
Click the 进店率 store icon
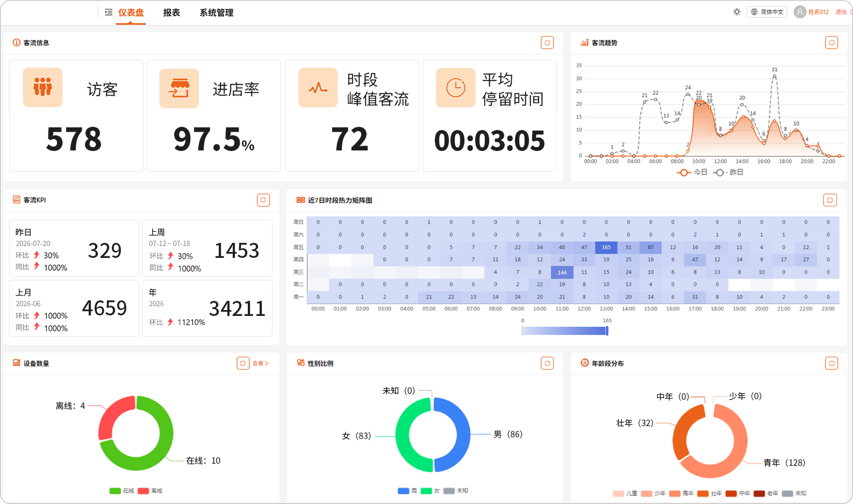point(179,88)
